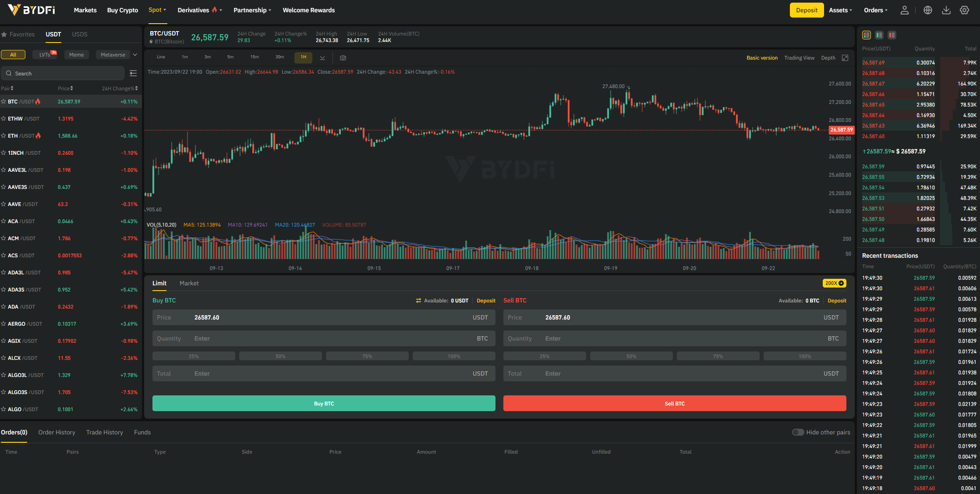Sort pair list by Pair name
The height and width of the screenshot is (494, 980).
[7, 89]
